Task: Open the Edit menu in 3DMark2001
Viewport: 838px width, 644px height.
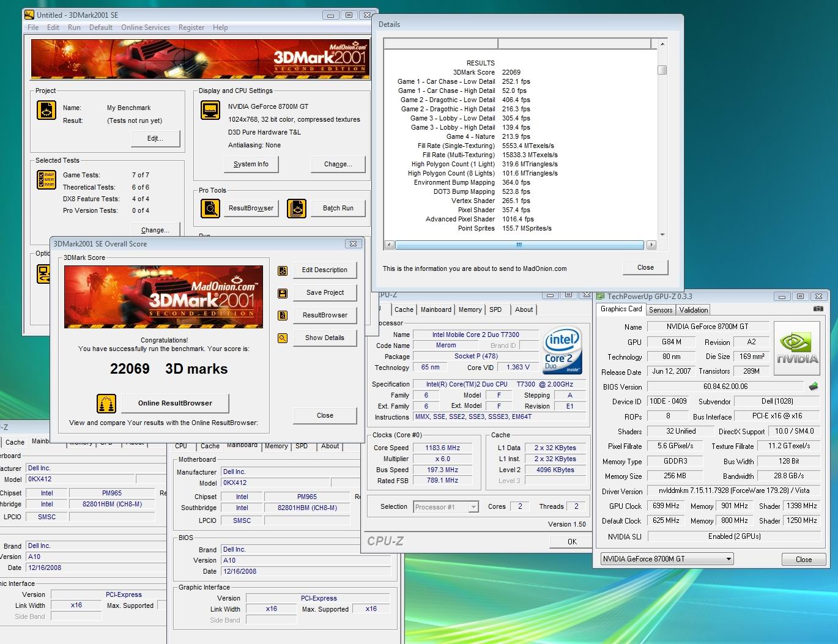Action: (x=53, y=28)
